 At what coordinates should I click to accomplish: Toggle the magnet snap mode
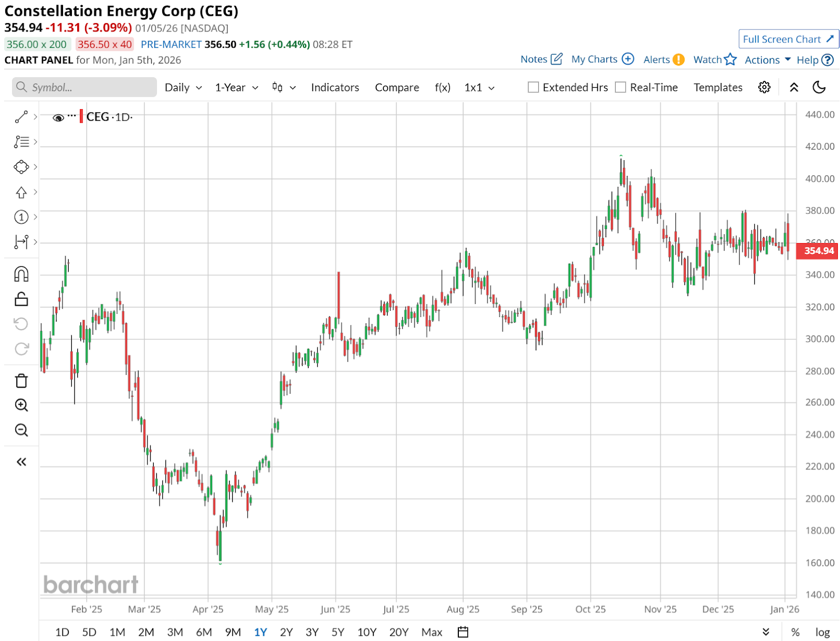pyautogui.click(x=21, y=274)
